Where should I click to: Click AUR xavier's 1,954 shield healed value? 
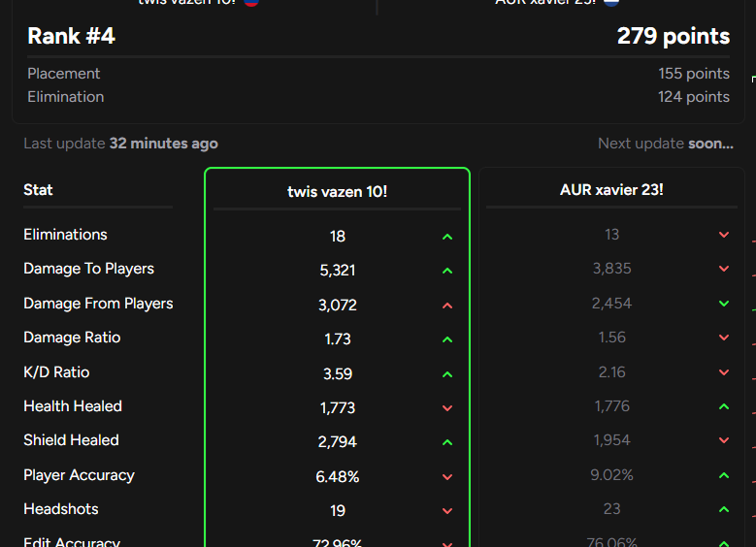(611, 440)
